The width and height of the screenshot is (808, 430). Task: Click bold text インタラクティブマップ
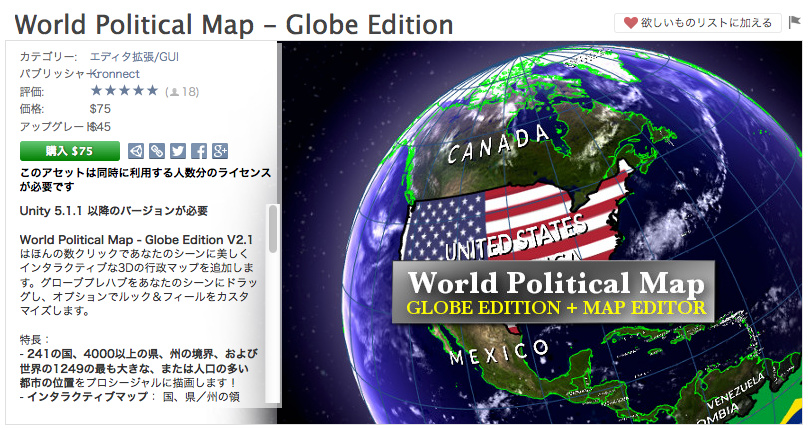(88, 397)
